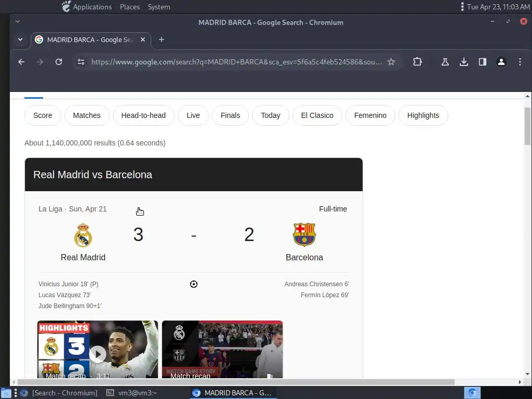Click the scroll left arrow
Viewport: 532px width, 399px height.
[x=14, y=382]
